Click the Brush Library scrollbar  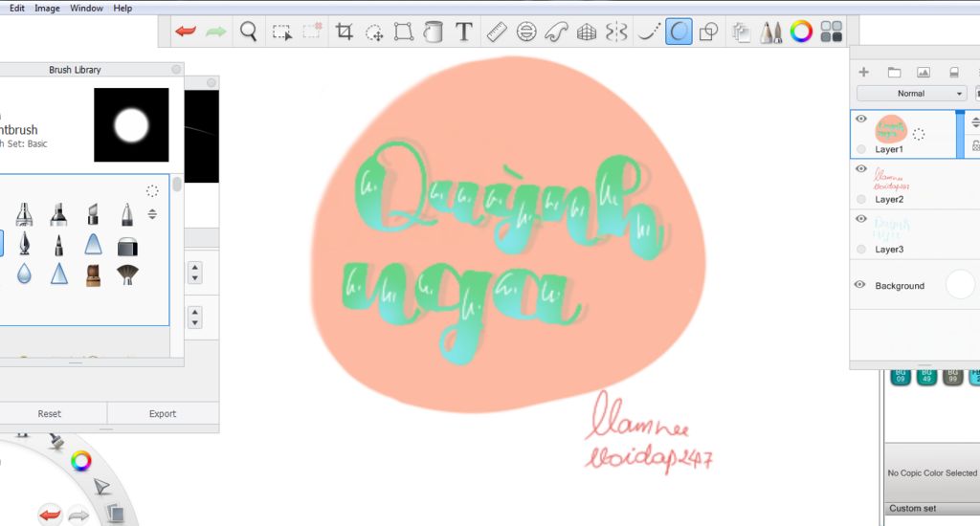177,185
